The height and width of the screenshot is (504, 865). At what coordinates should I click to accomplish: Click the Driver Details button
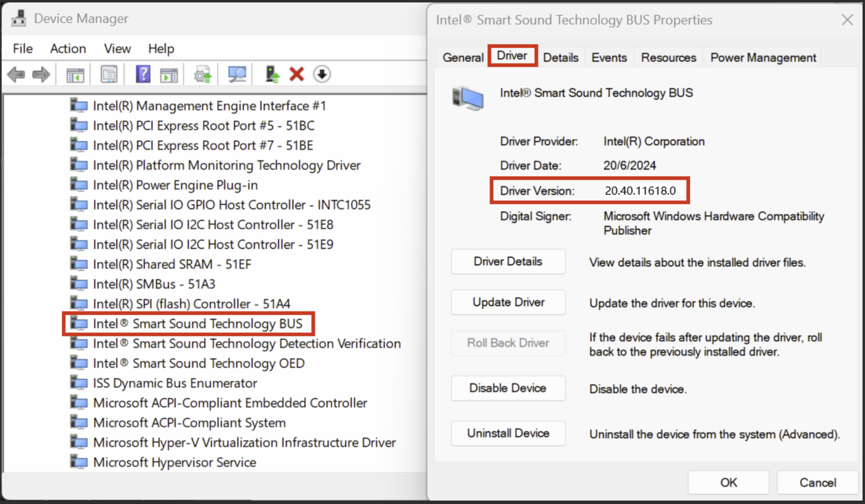pyautogui.click(x=508, y=262)
